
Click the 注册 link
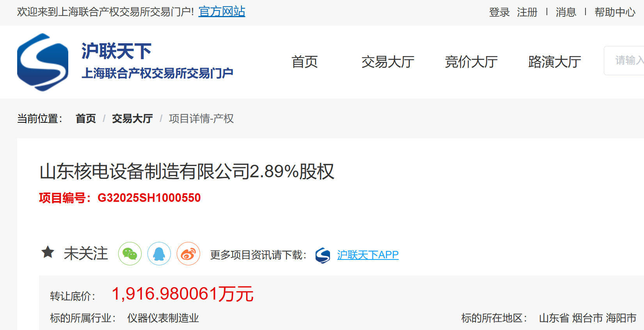(x=527, y=12)
